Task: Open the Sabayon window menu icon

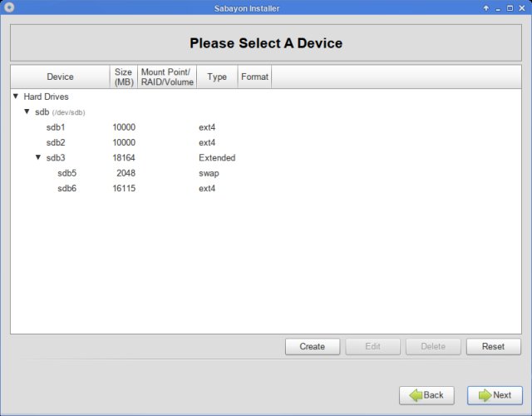Action: (9, 7)
